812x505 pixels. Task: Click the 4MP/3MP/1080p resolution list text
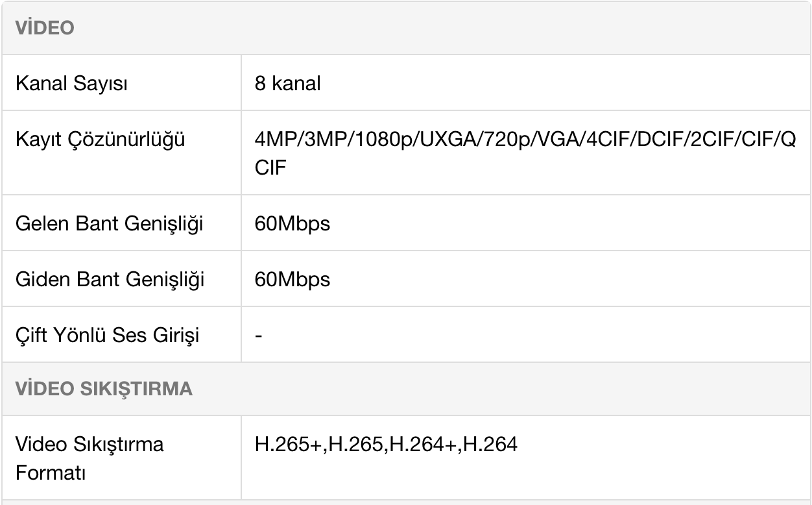point(525,140)
